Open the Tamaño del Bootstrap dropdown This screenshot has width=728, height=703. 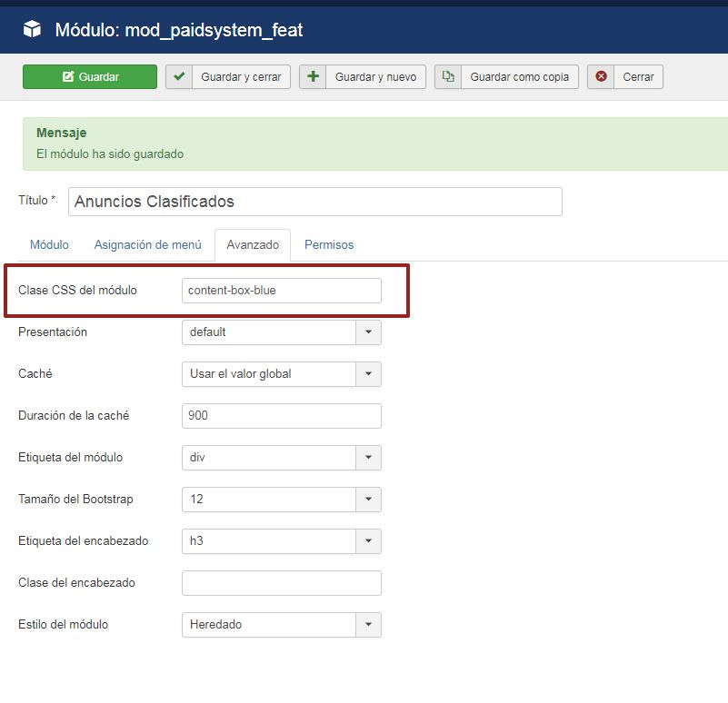[282, 500]
